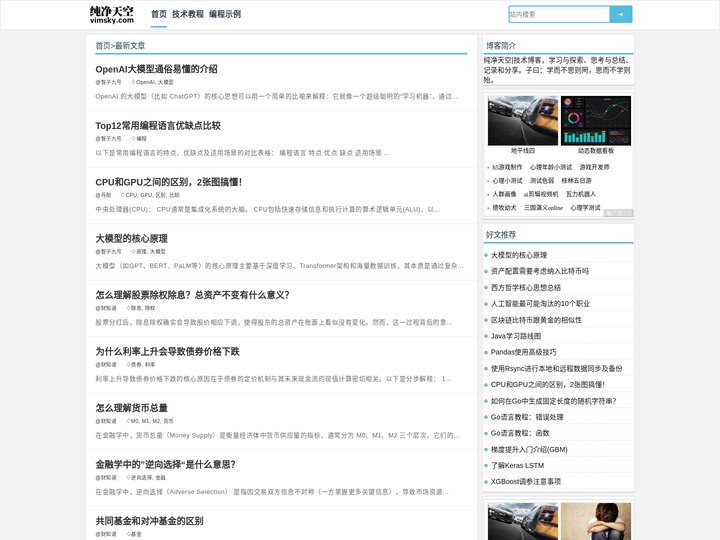Screen dimensions: 720x540
Task: Open recommended Go语言教程：错误处理
Action: click(x=527, y=417)
